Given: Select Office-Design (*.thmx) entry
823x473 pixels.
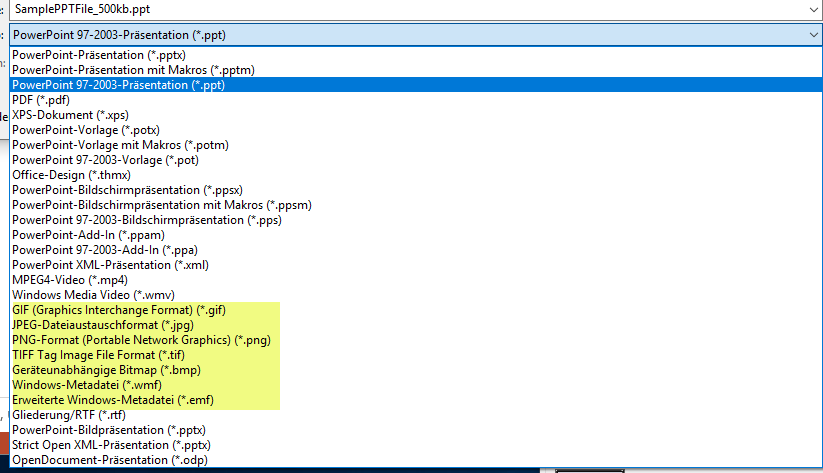Looking at the screenshot, I should pyautogui.click(x=416, y=175).
